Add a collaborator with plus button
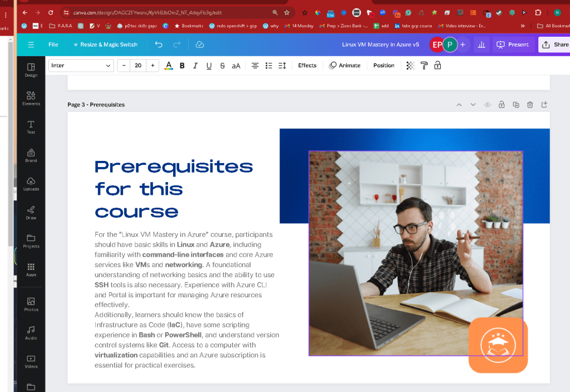Screen dimensions: 570x392 [463, 45]
